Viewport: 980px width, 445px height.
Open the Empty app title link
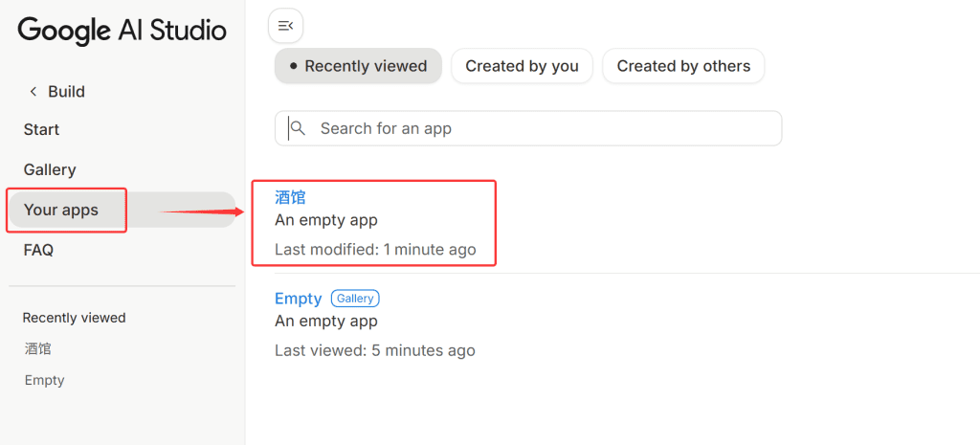click(299, 299)
